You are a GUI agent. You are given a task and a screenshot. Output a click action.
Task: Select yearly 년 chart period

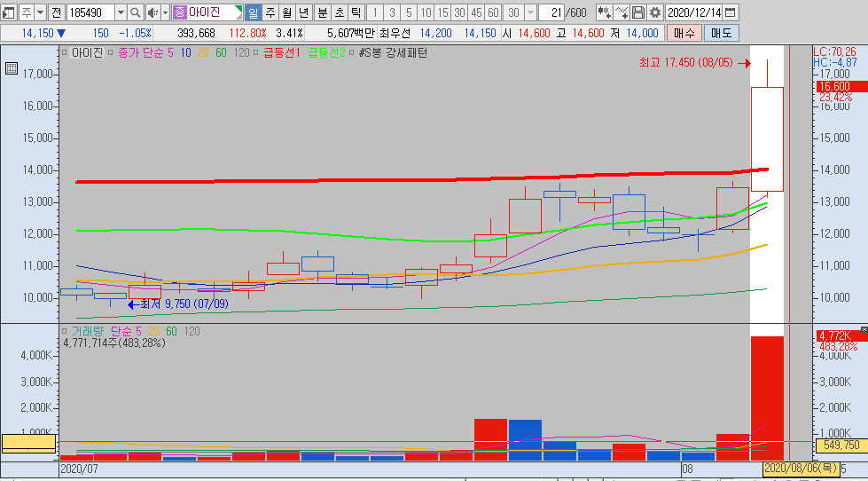click(303, 12)
